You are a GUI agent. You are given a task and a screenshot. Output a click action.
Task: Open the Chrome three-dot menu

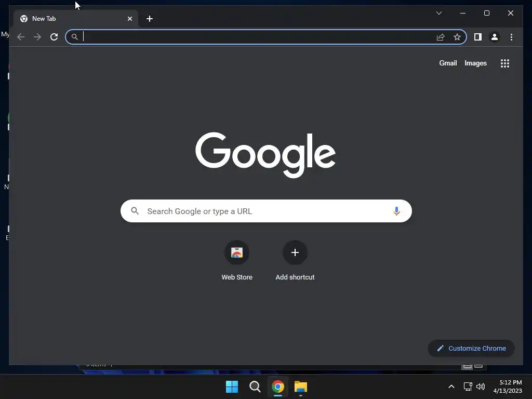click(511, 37)
